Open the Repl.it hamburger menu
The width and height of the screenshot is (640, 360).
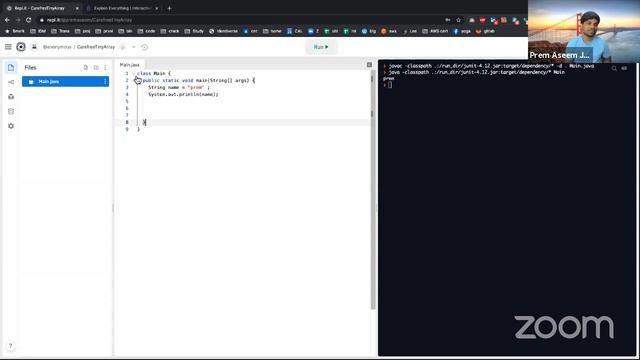8,47
